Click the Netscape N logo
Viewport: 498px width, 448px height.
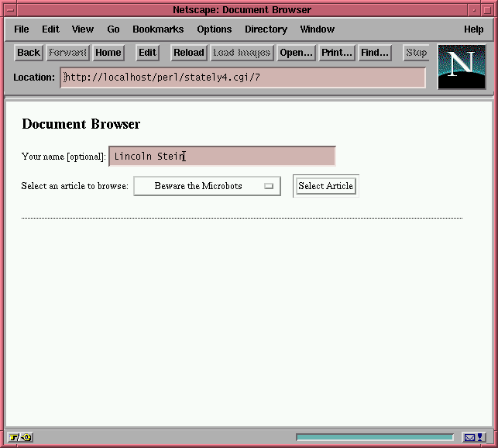click(462, 67)
